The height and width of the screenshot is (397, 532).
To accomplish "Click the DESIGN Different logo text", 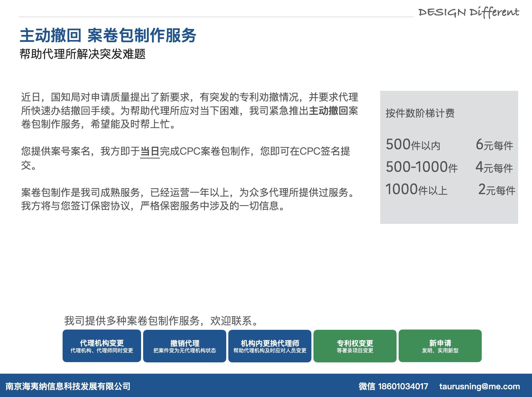I will click(x=468, y=12).
